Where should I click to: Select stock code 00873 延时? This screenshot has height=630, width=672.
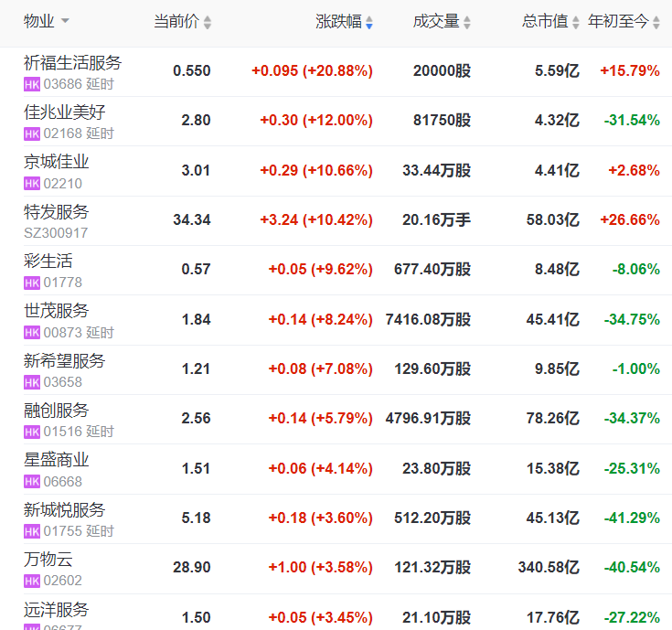tap(79, 333)
